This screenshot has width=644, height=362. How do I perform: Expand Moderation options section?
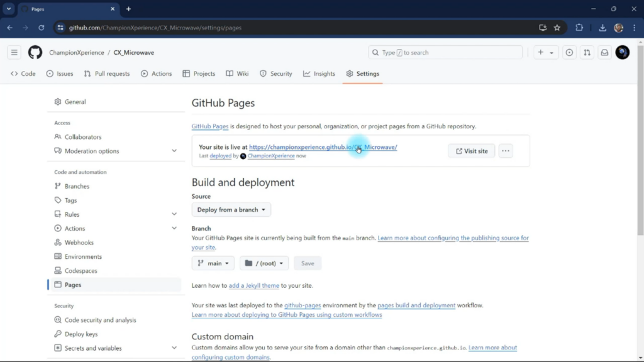174,151
